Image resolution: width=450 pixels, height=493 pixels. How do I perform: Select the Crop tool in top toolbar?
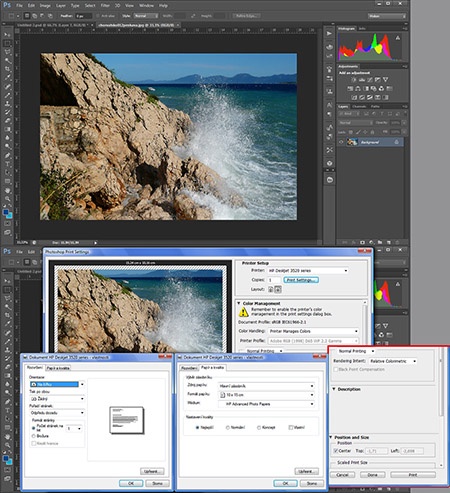[7, 69]
